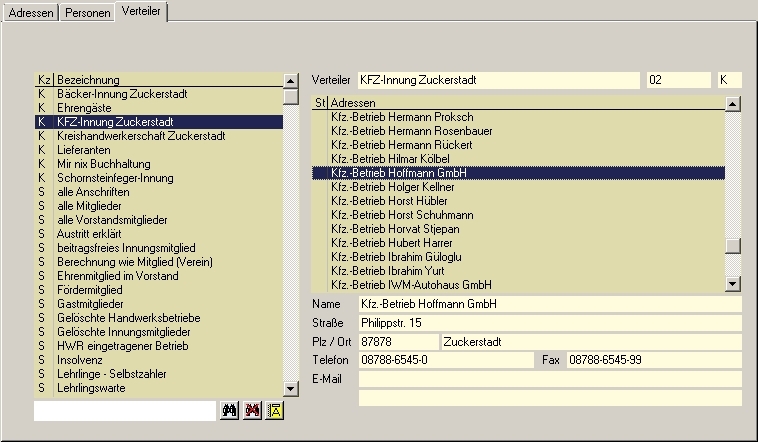Click the crossed-out binoculars clear search icon

[x=251, y=410]
